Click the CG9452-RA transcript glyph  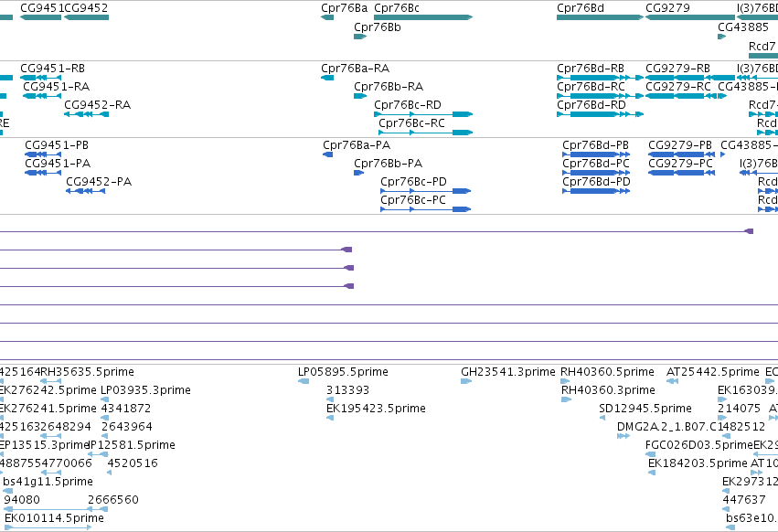[x=86, y=114]
